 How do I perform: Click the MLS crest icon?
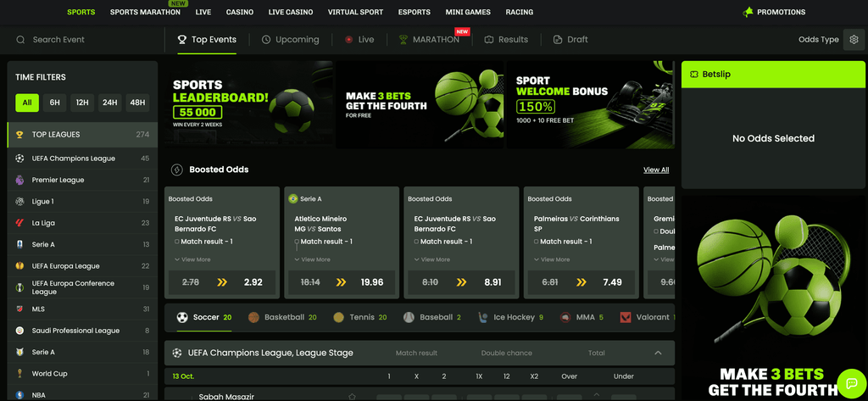coord(20,309)
